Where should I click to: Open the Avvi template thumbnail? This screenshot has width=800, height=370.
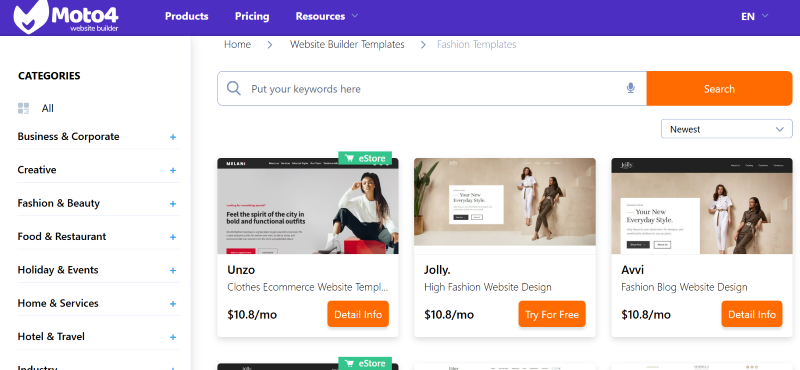point(702,206)
